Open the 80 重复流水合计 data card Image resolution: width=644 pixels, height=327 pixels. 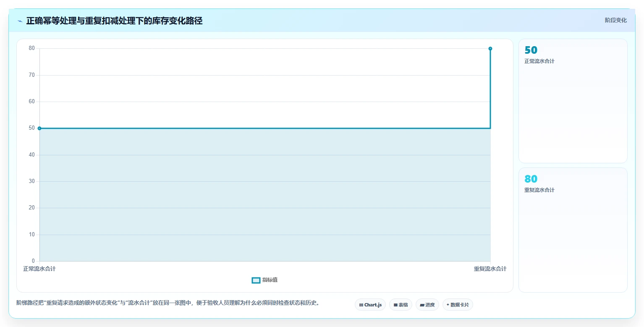pos(573,230)
